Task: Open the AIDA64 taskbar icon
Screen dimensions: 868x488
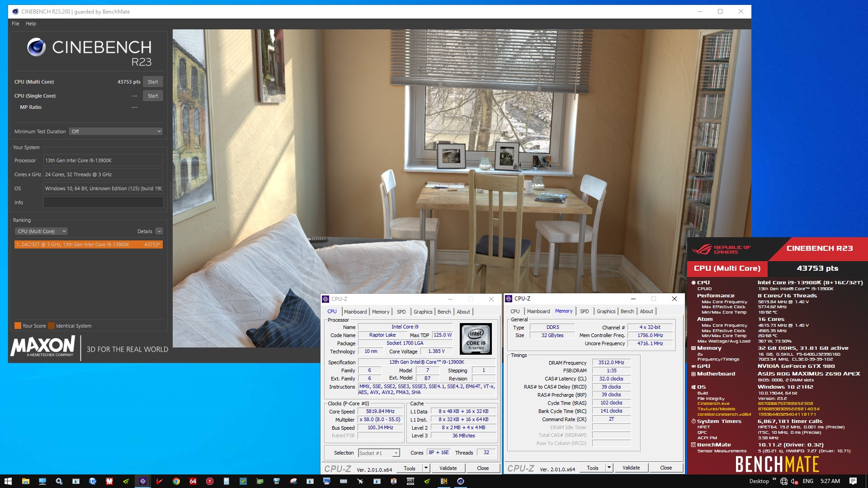Action: pos(193,481)
